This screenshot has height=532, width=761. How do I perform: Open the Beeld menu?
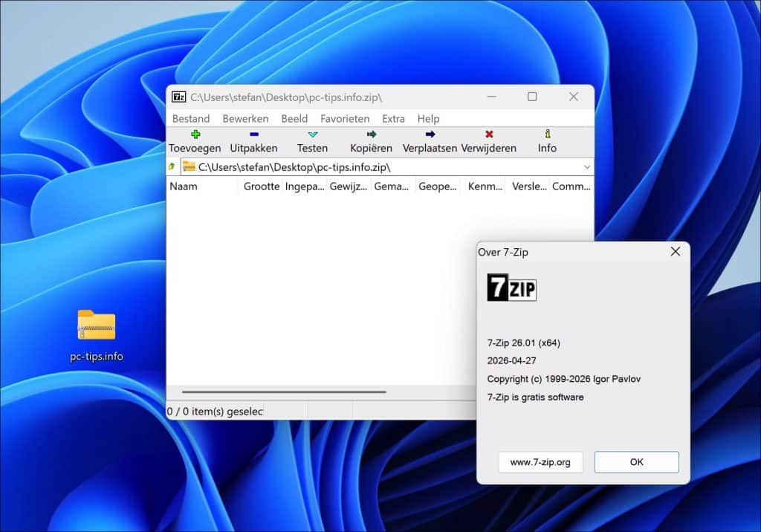(x=294, y=118)
